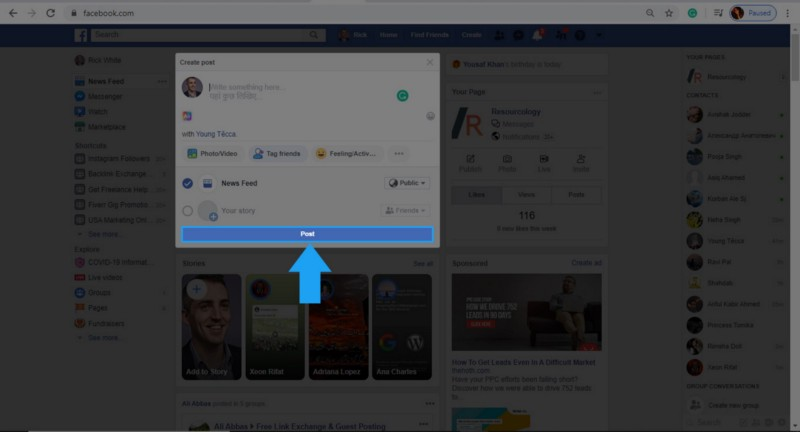
Task: Expand See more under Shortcuts
Action: click(104, 234)
